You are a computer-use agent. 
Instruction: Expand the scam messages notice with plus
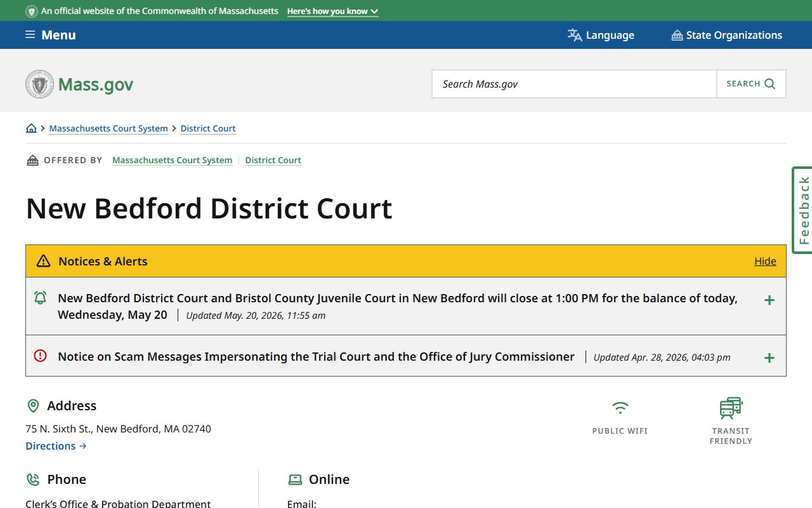click(x=769, y=358)
